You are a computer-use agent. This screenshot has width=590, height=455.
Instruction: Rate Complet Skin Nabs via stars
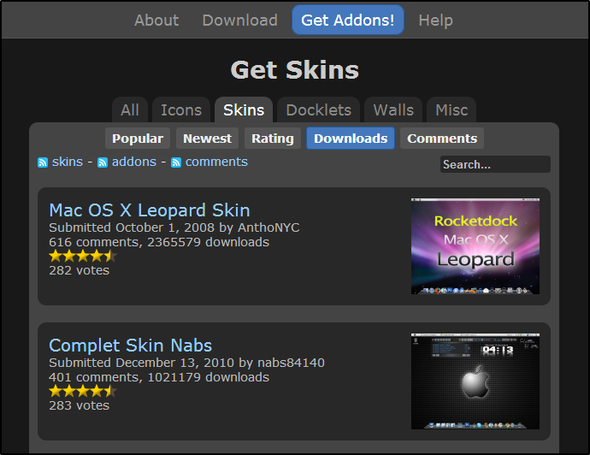(x=83, y=391)
